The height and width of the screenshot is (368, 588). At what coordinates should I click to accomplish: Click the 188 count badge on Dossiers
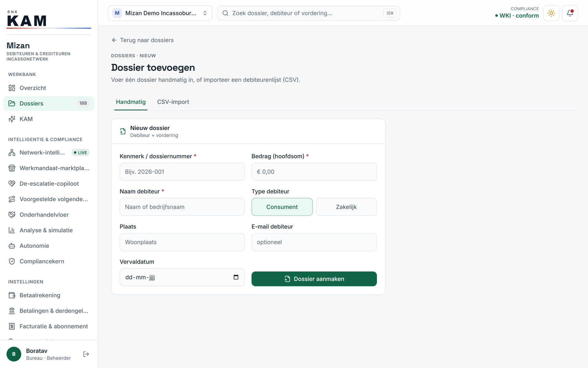tap(83, 103)
